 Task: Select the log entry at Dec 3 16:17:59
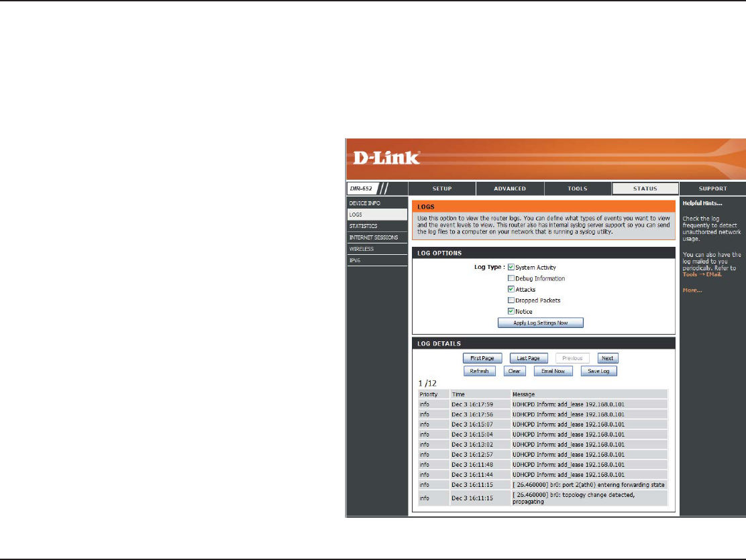click(543, 404)
